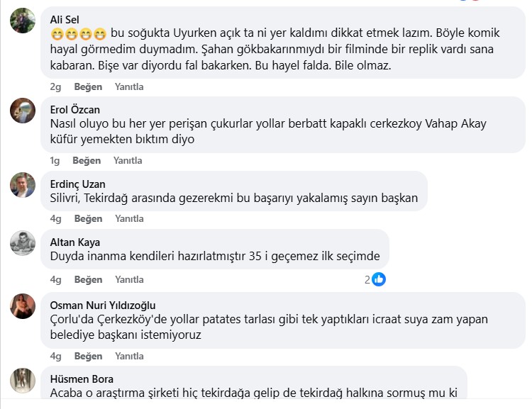Open Ali Sel's profile picture
Image resolution: width=532 pixels, height=409 pixels.
[x=23, y=21]
